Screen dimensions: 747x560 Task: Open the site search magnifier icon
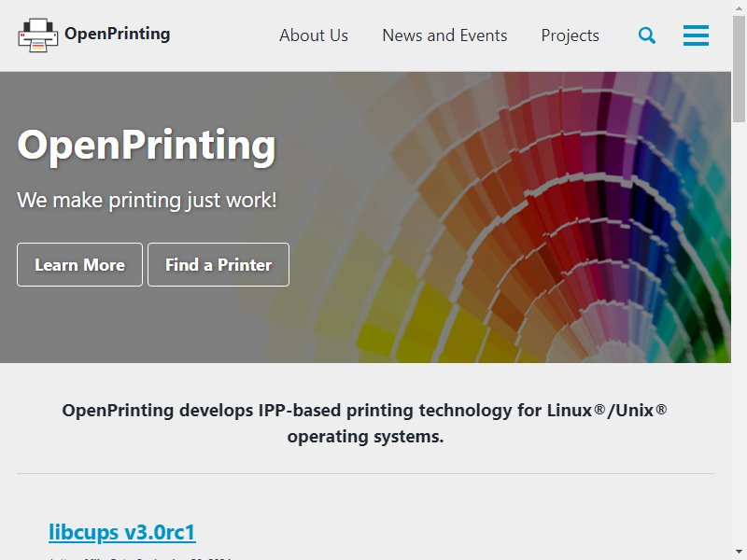646,35
